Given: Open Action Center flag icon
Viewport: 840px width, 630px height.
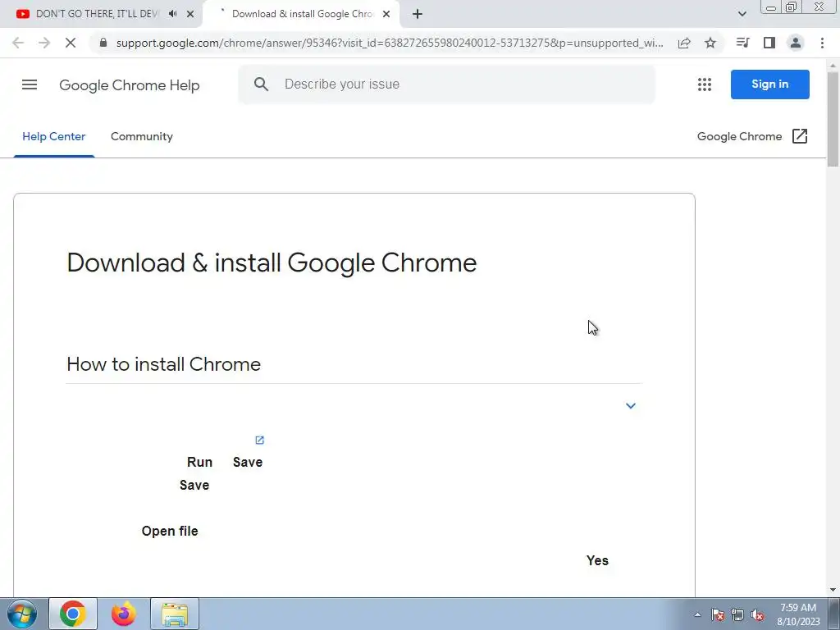Looking at the screenshot, I should click(x=717, y=614).
